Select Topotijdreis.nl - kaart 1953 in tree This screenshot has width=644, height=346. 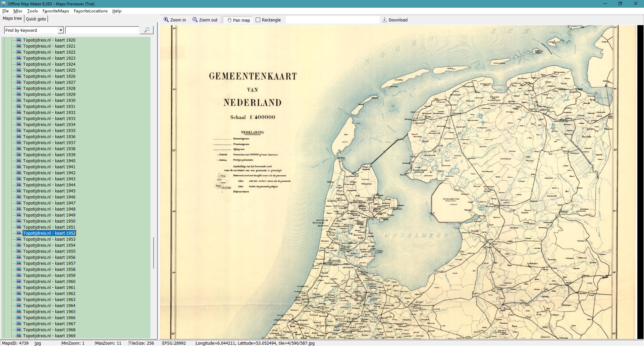pos(49,239)
